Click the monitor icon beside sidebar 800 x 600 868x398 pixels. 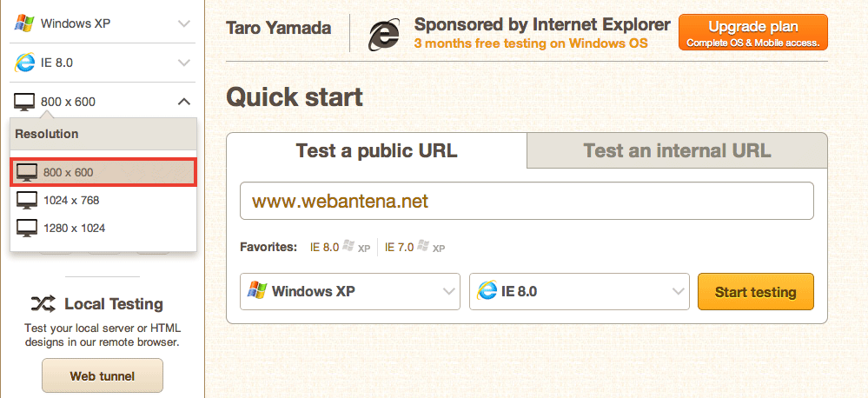pyautogui.click(x=24, y=102)
